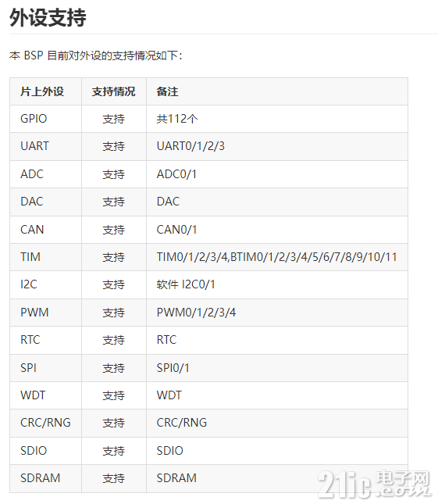Click the 21ic 电子网 watermark logo
Image resolution: width=438 pixels, height=504 pixels.
click(x=374, y=484)
